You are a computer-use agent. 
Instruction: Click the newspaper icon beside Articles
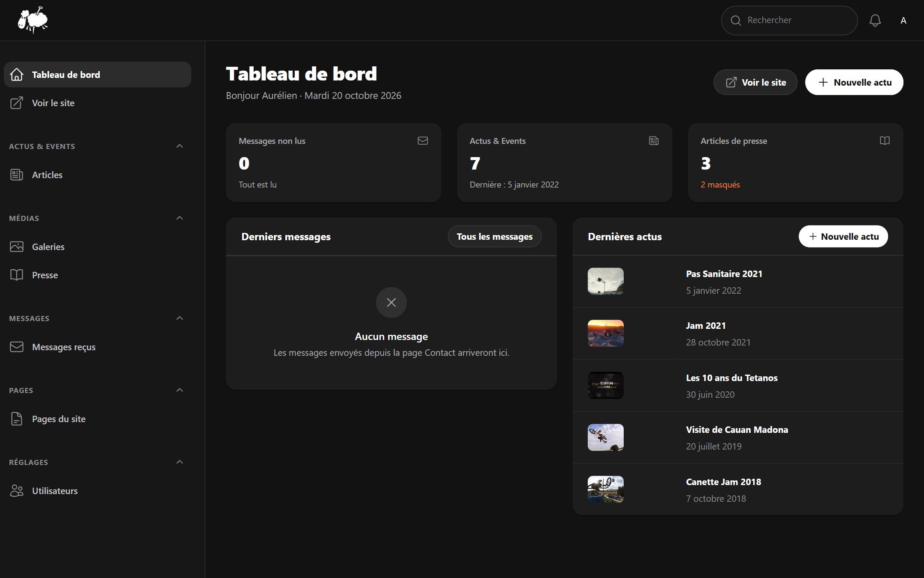[17, 175]
